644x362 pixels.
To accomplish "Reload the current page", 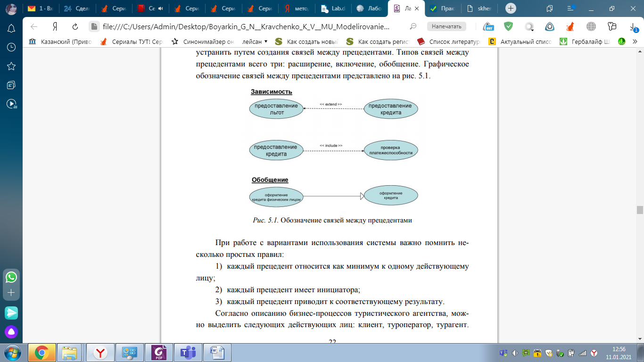I will [75, 27].
